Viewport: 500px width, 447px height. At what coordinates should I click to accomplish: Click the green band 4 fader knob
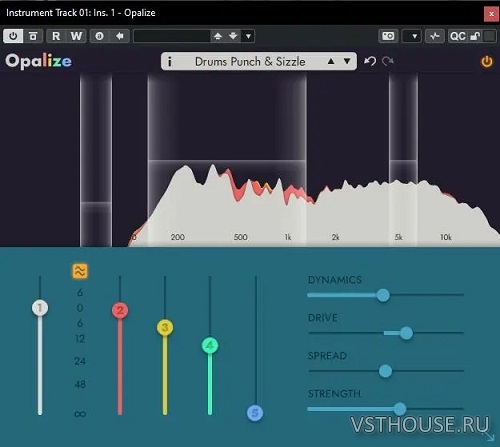pos(210,345)
